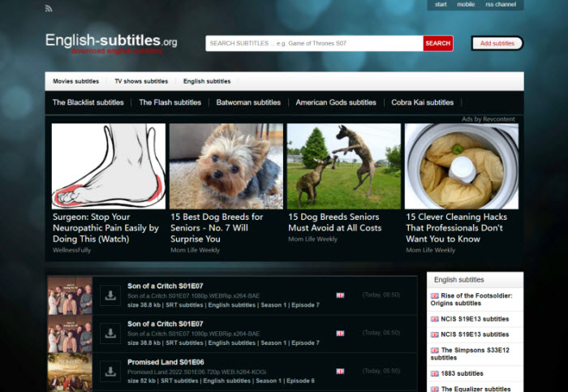Click flag icon beside The Simpsons S33E12

click(435, 351)
